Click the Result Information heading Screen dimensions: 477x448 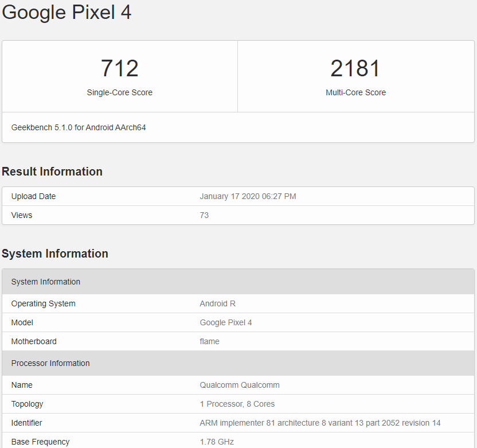pyautogui.click(x=52, y=172)
